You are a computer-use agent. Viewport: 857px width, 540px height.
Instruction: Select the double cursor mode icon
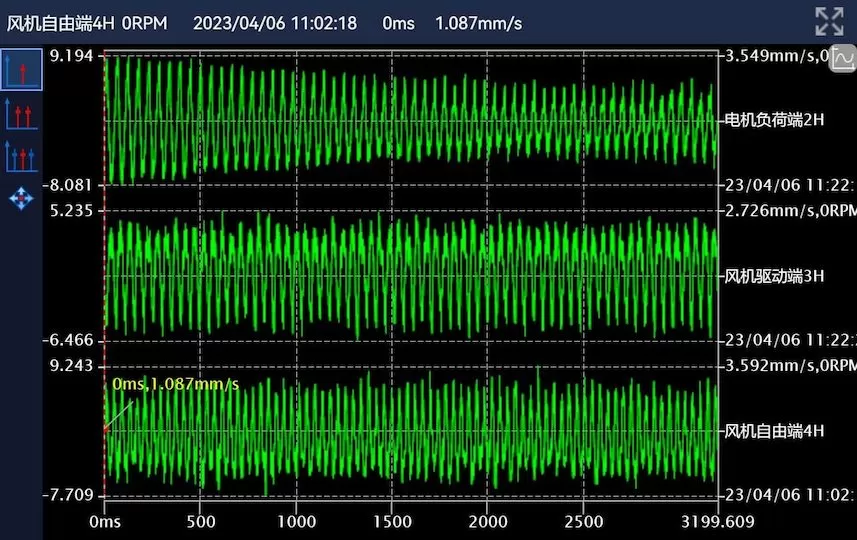[21, 113]
